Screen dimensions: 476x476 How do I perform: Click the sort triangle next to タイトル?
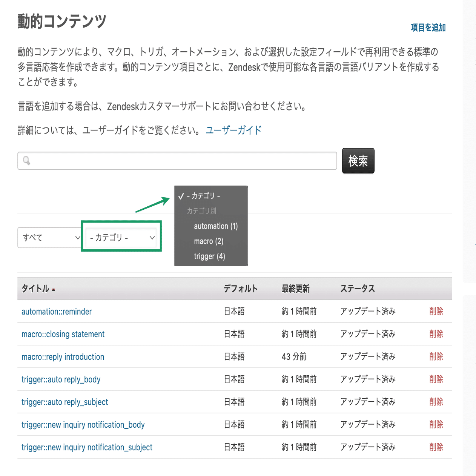[54, 289]
